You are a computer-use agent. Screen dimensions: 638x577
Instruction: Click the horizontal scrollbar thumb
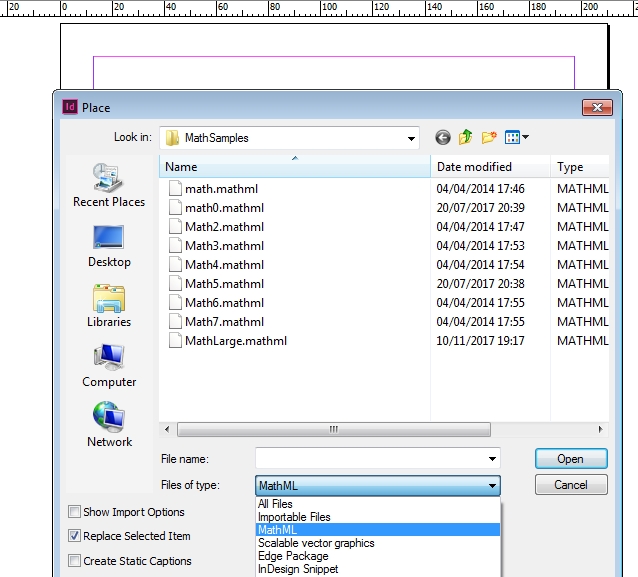[x=334, y=429]
